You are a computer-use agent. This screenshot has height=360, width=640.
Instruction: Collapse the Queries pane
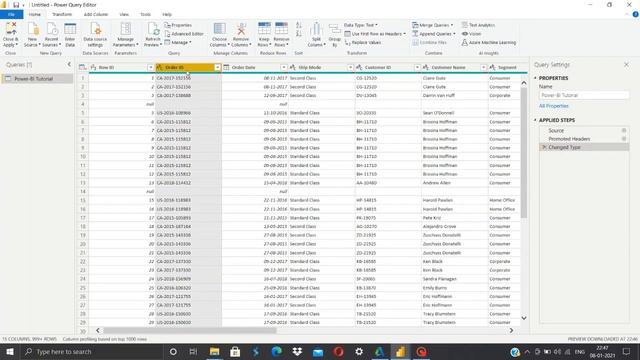pyautogui.click(x=69, y=64)
